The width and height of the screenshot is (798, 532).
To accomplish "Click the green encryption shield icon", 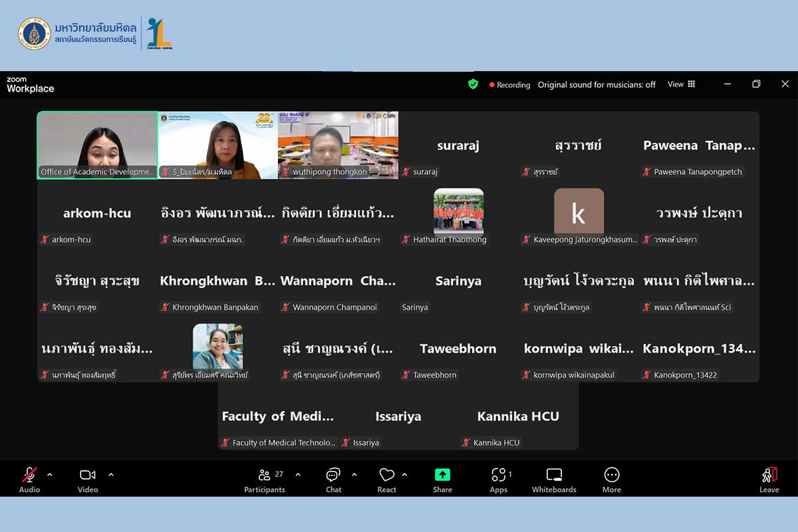I will pos(473,84).
